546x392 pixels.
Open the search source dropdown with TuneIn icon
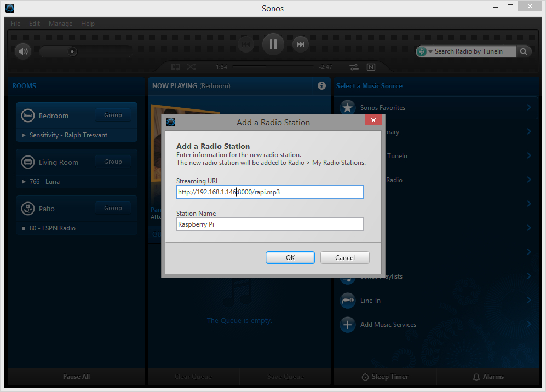tap(425, 51)
